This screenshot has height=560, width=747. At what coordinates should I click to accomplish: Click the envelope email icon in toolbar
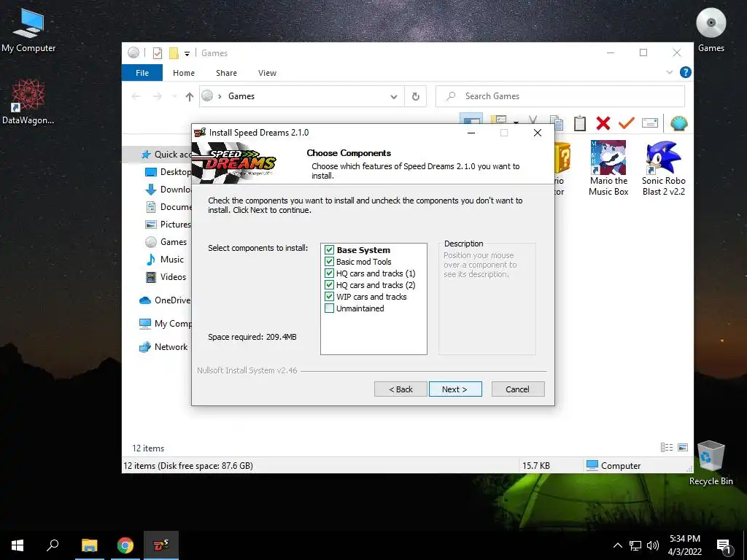point(650,123)
